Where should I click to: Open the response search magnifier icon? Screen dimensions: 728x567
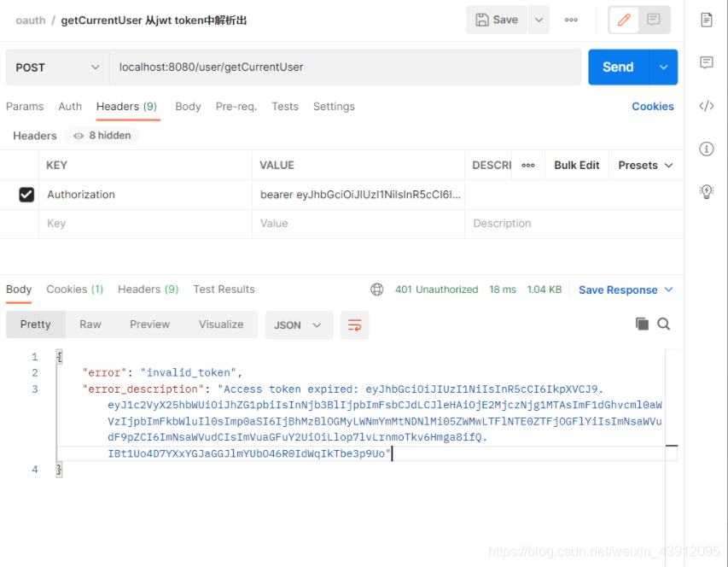click(663, 324)
